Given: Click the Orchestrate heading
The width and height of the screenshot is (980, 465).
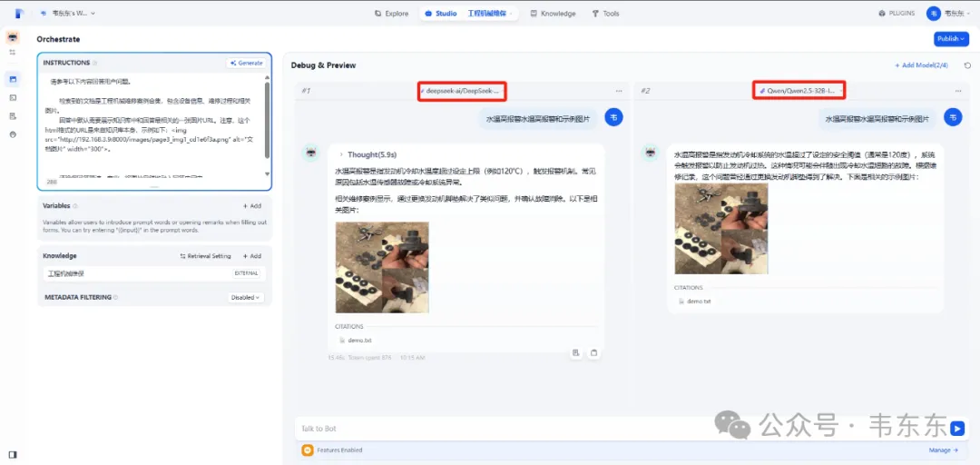Looking at the screenshot, I should (58, 39).
